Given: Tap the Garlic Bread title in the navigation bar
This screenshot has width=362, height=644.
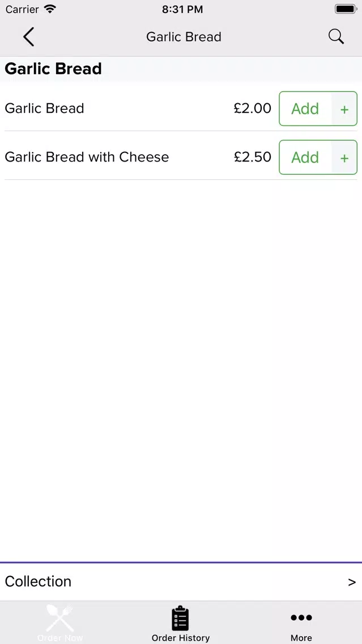Looking at the screenshot, I should pyautogui.click(x=184, y=37).
